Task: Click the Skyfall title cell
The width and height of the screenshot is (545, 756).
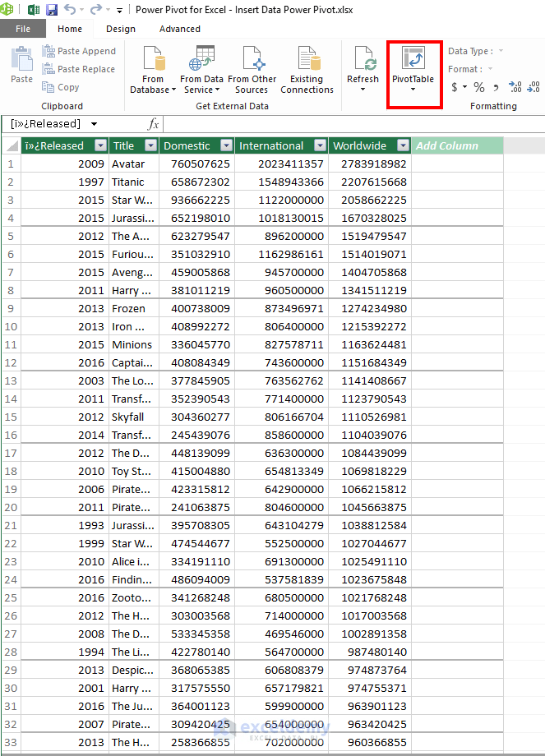Action: click(x=134, y=417)
